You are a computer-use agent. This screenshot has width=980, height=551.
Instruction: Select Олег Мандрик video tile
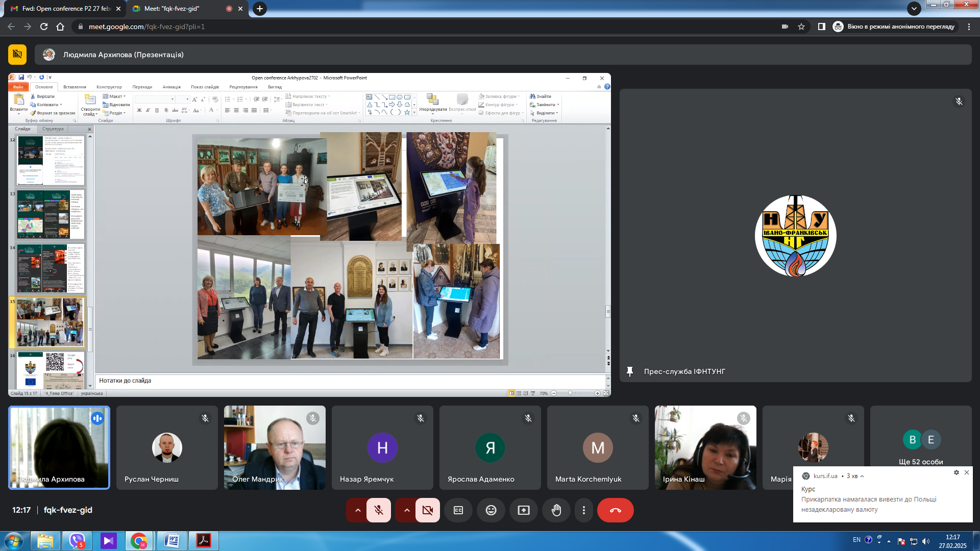click(275, 447)
